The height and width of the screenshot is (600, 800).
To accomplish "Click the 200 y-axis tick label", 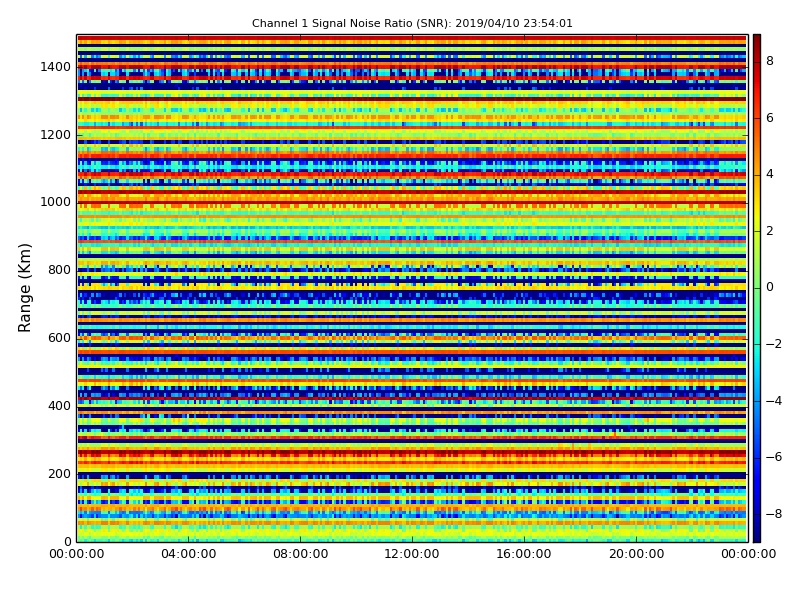I will 59,473.
